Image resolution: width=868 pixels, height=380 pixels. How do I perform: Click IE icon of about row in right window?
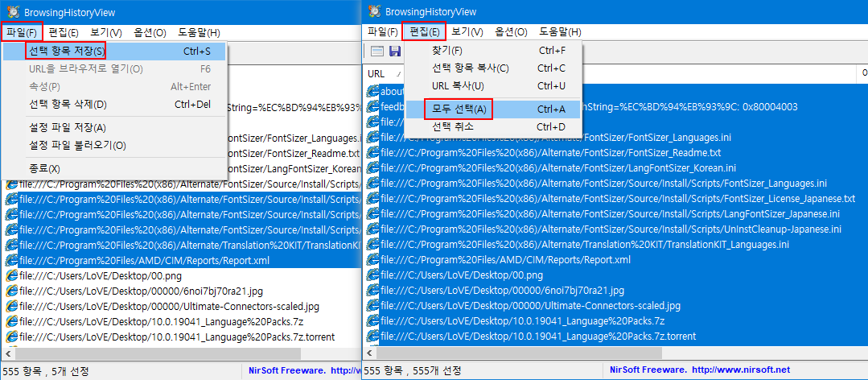[x=373, y=92]
